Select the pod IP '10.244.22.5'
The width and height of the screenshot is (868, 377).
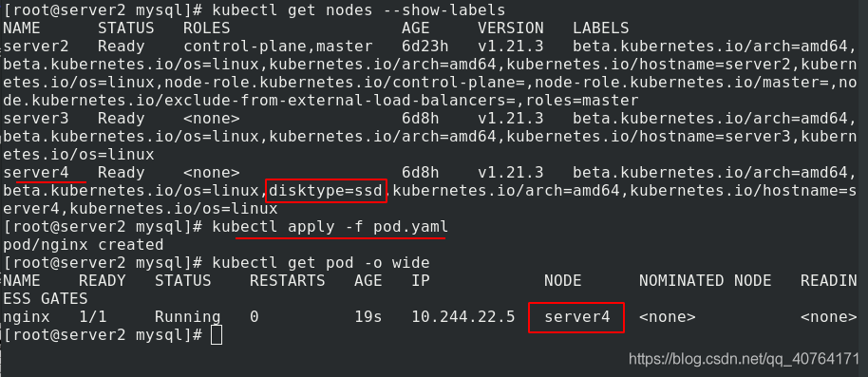pos(463,317)
